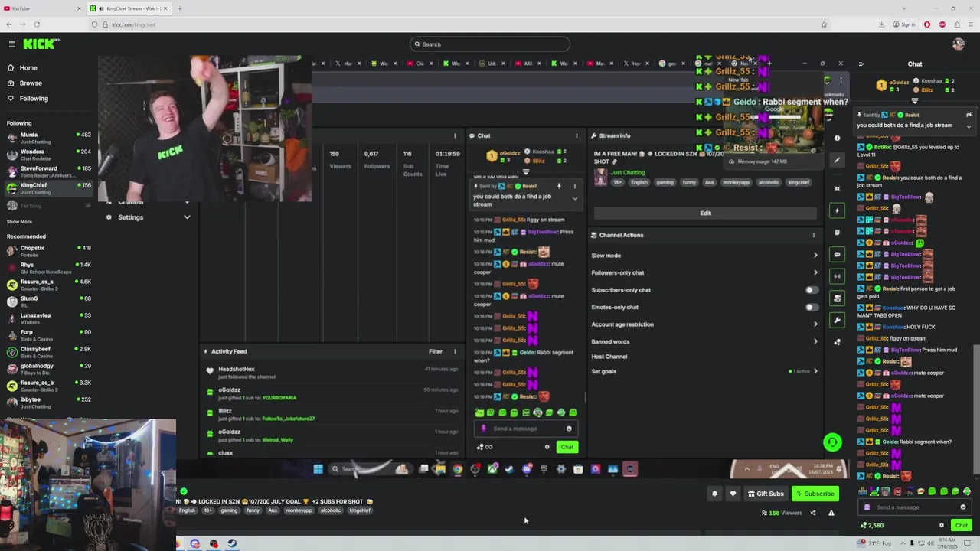Image resolution: width=980 pixels, height=551 pixels.
Task: Click Filter in Activity Feed
Action: (436, 351)
